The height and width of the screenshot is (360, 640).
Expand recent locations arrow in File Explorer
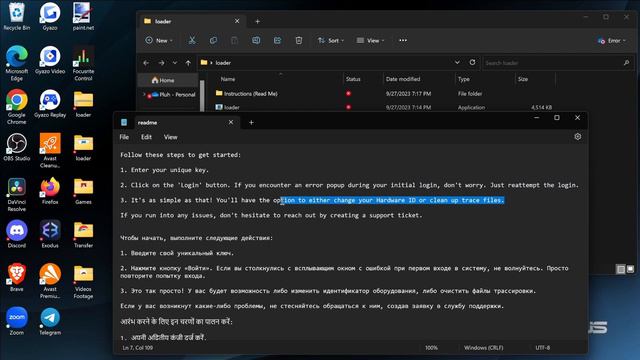tap(175, 63)
